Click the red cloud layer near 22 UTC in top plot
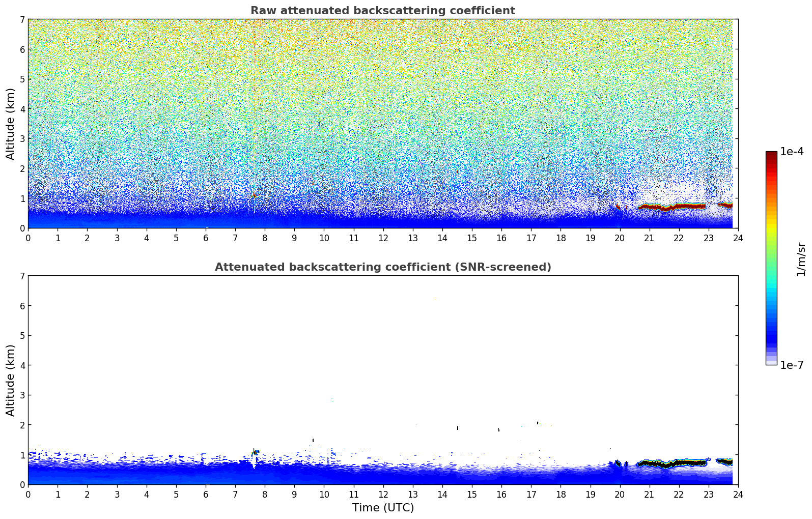812x519 pixels. pos(672,207)
